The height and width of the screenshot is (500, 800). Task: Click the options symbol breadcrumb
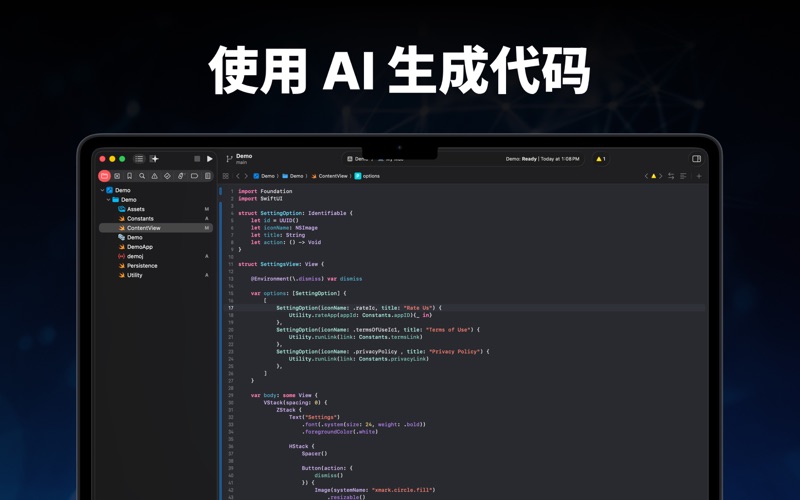tap(367, 176)
